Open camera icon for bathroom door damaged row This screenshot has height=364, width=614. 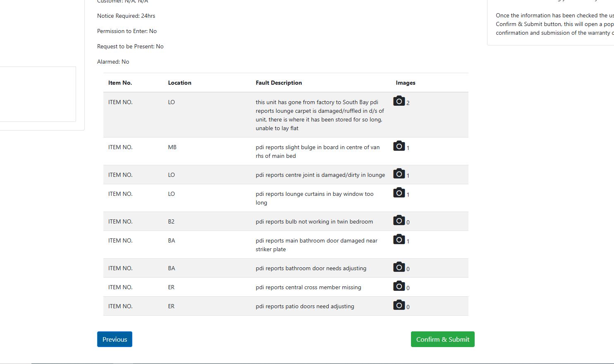tap(399, 240)
